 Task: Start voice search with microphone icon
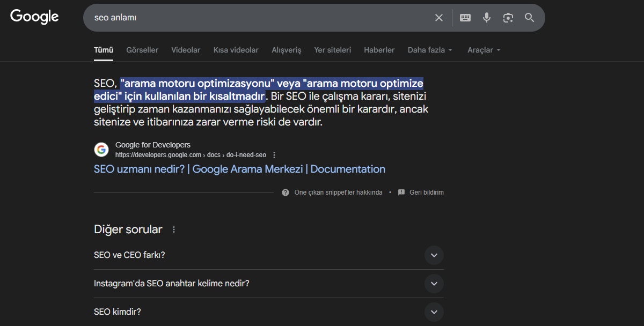point(487,18)
